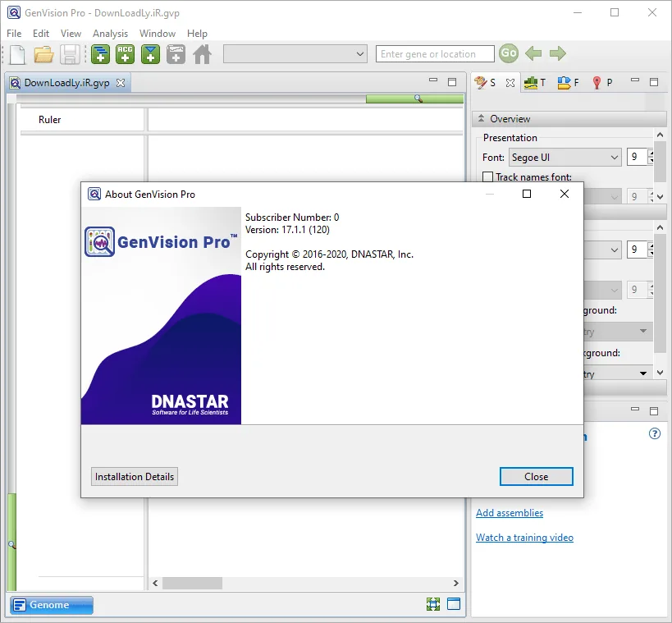
Task: Switch to the S style palette tab
Action: point(486,82)
